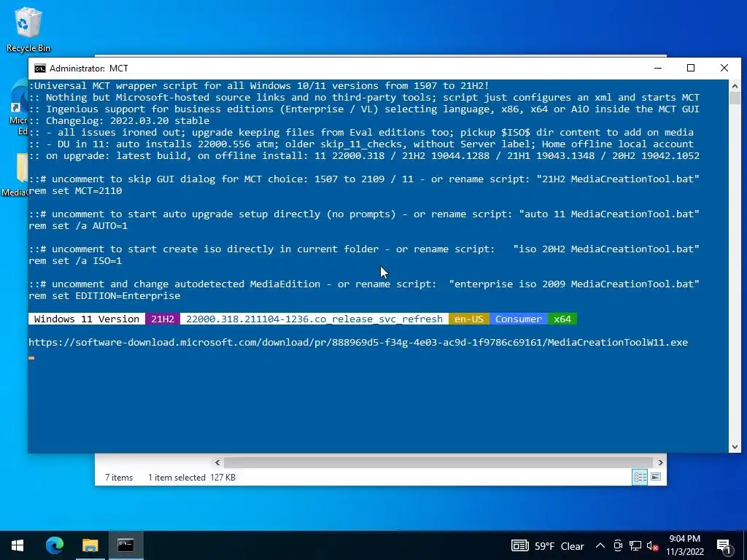Click left arrow of Explorer horizontal scrollbar
Image resolution: width=747 pixels, height=560 pixels.
coord(217,462)
